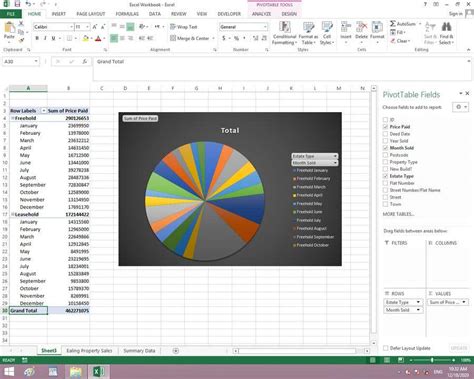Open PivotTable Fields tools gear menu
Viewport: 474px width, 379px height.
(x=461, y=107)
